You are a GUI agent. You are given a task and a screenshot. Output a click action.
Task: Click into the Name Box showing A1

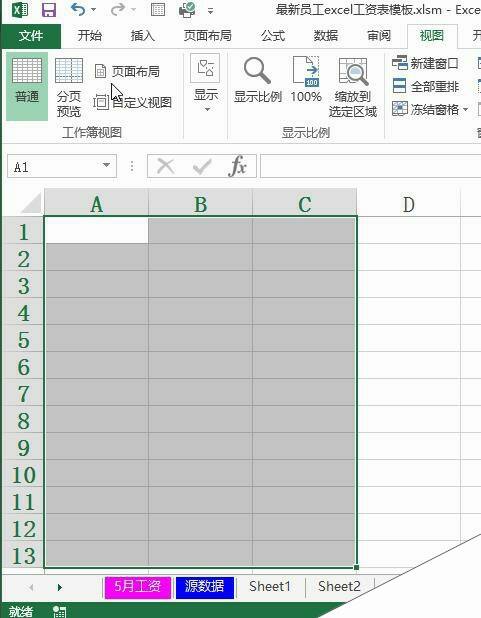coord(53,167)
